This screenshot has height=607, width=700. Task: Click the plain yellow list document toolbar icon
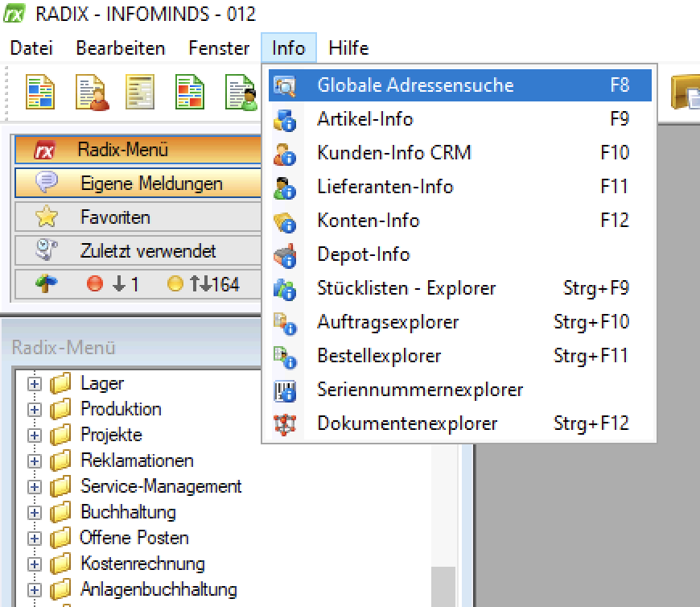pos(140,93)
